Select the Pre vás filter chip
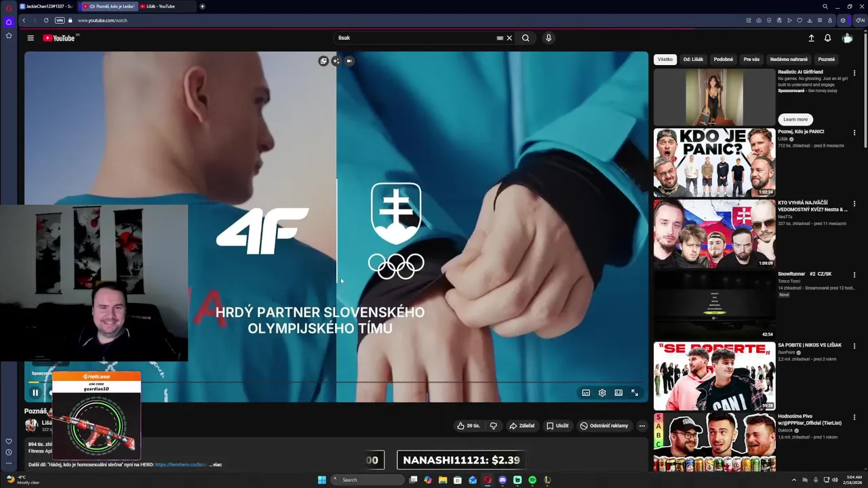The height and width of the screenshot is (488, 868). pos(751,59)
